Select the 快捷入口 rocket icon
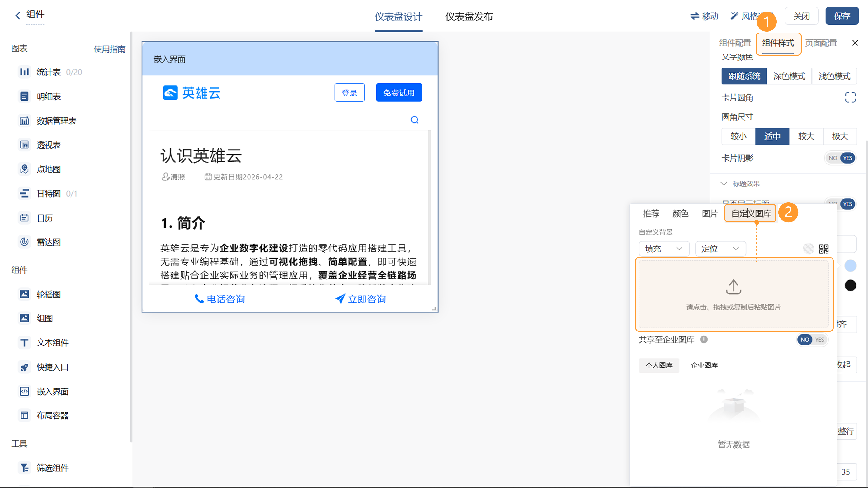868x488 pixels. pos(24,367)
